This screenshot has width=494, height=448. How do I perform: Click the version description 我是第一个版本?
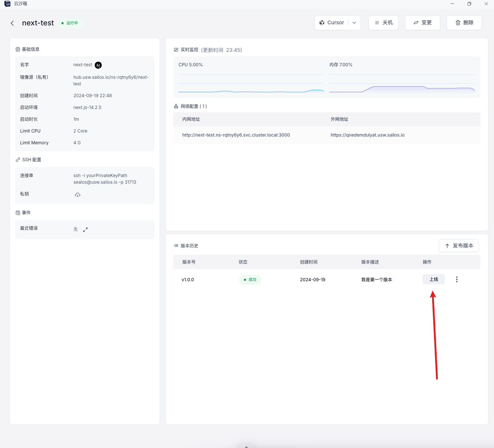(x=377, y=280)
